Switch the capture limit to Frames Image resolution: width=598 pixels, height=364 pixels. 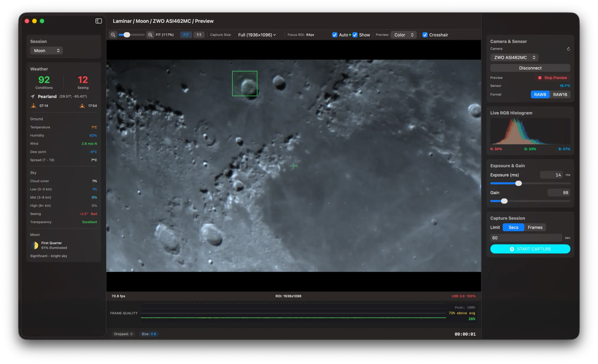(535, 227)
